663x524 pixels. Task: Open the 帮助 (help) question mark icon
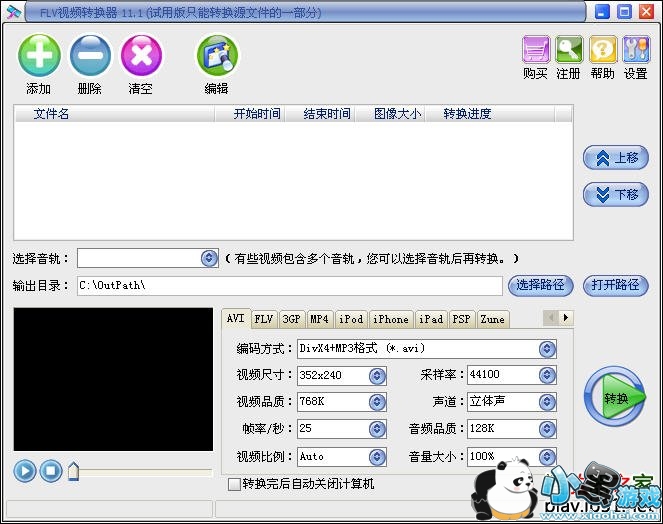603,49
